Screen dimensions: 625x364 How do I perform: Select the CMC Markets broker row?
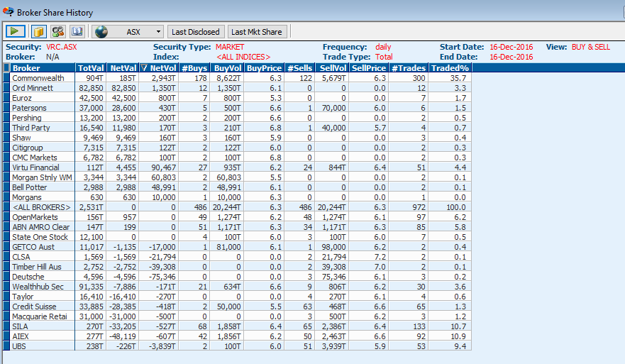click(238, 158)
